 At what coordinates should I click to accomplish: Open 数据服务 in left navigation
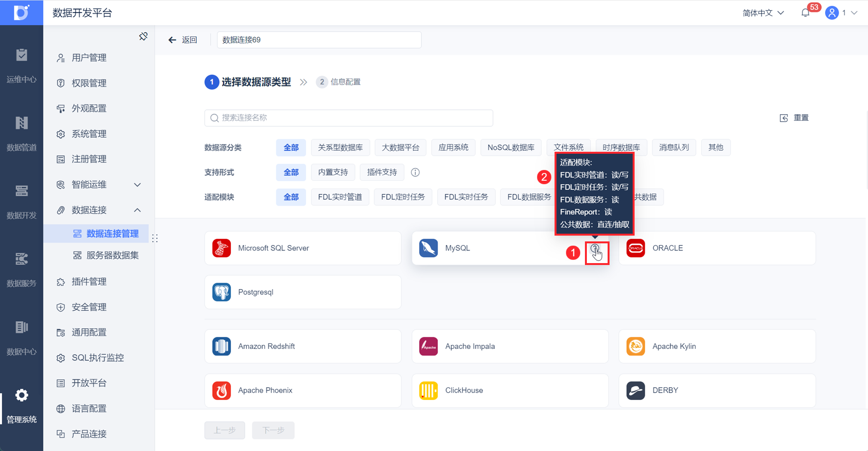click(22, 269)
